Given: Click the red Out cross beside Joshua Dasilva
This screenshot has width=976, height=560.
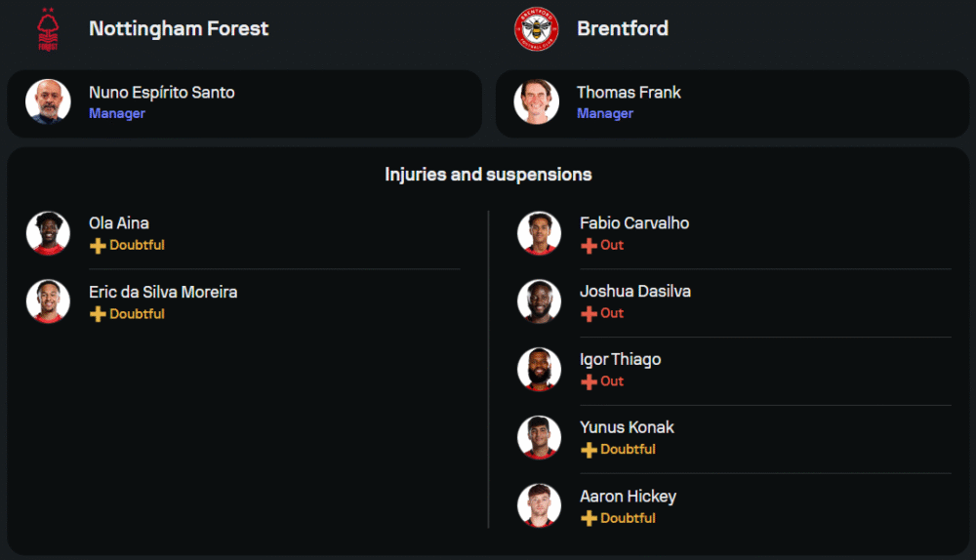Looking at the screenshot, I should coord(589,313).
